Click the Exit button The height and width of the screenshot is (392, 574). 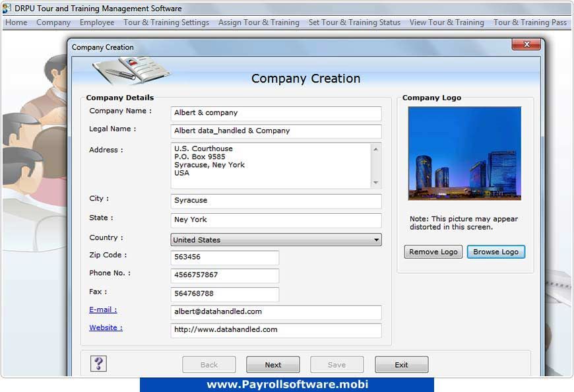401,364
